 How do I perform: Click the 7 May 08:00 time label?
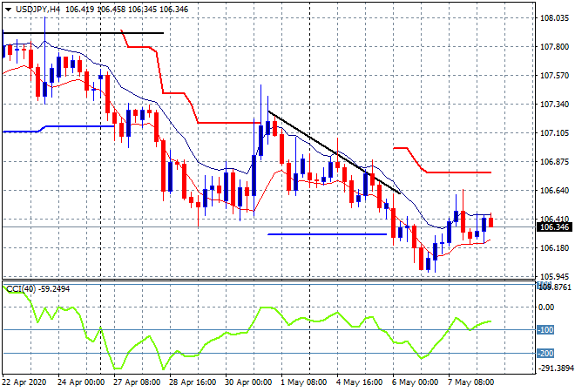coord(470,382)
